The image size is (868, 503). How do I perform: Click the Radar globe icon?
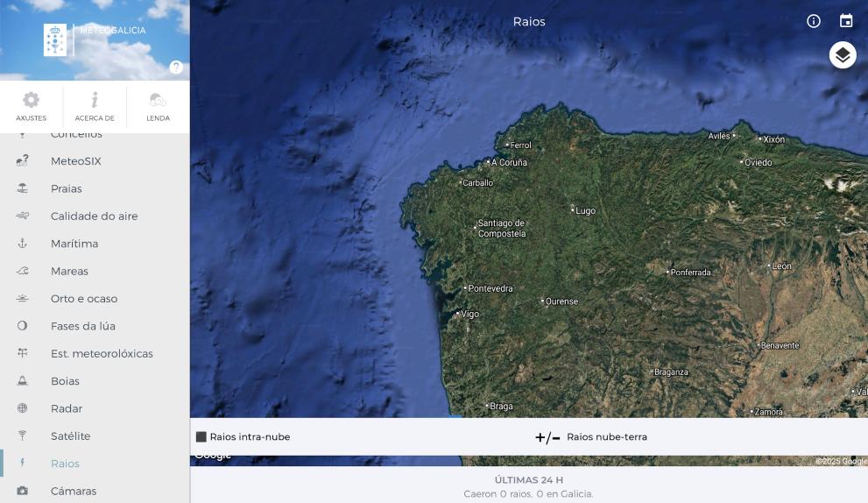click(x=22, y=408)
